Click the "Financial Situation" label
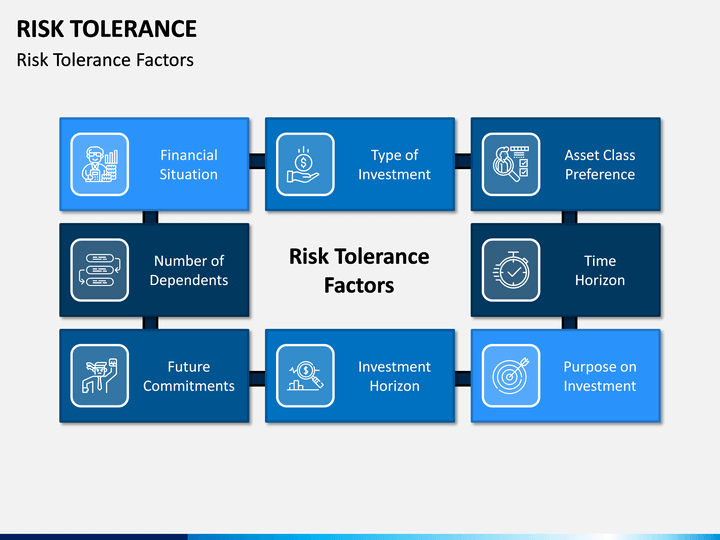Screen dimensions: 720x540 [189, 165]
